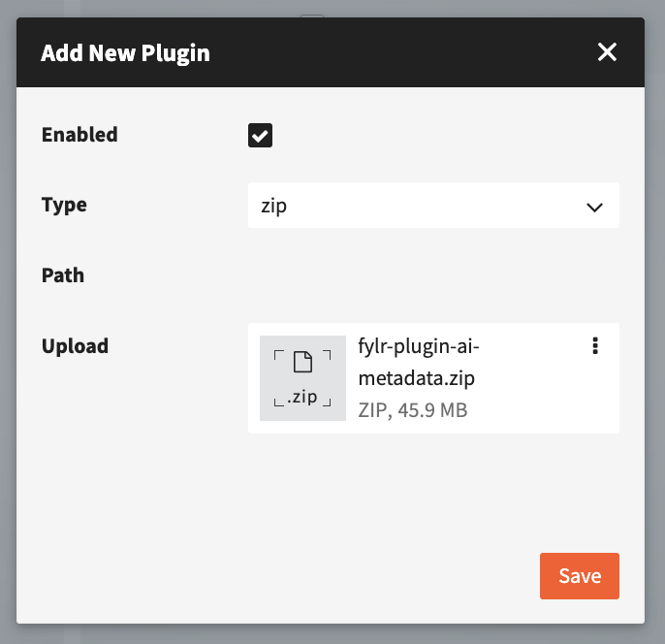Click empty dialog area left of Save
The height and width of the screenshot is (644, 665).
(x=291, y=575)
